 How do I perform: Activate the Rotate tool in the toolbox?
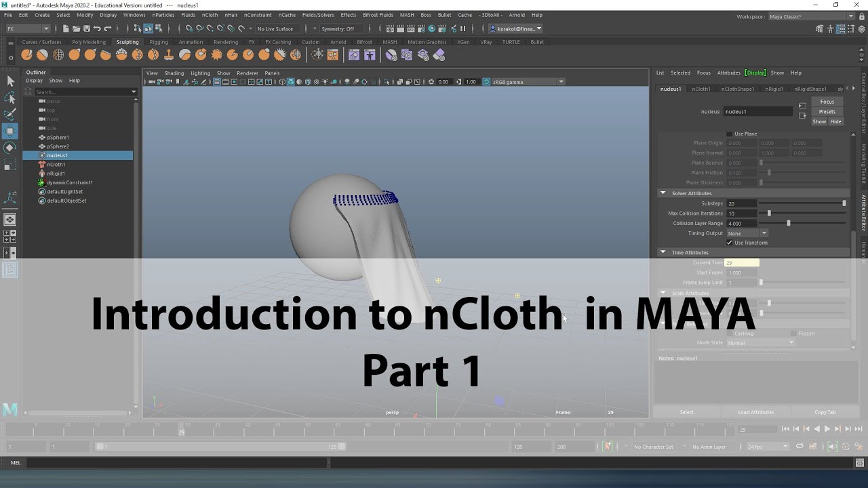tap(10, 148)
